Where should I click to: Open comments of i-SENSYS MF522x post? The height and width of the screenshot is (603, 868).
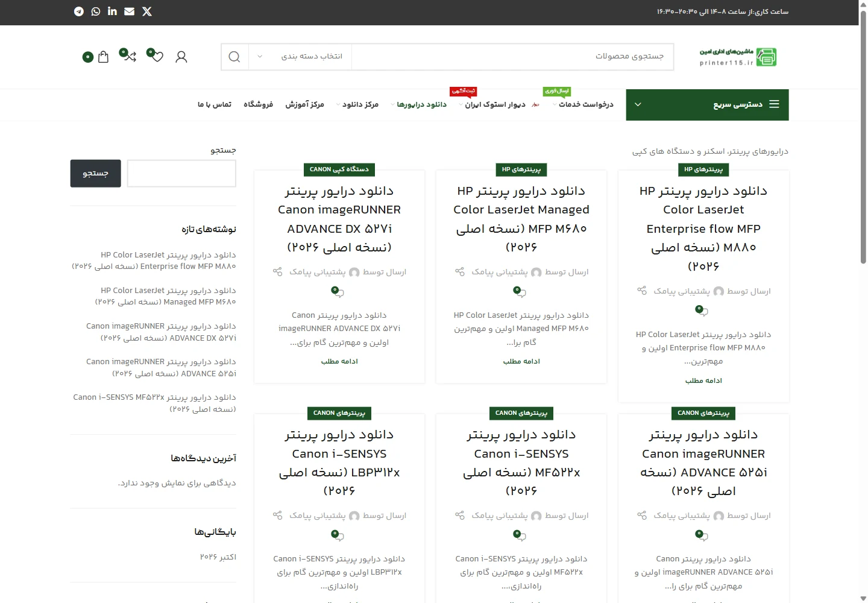click(x=520, y=535)
